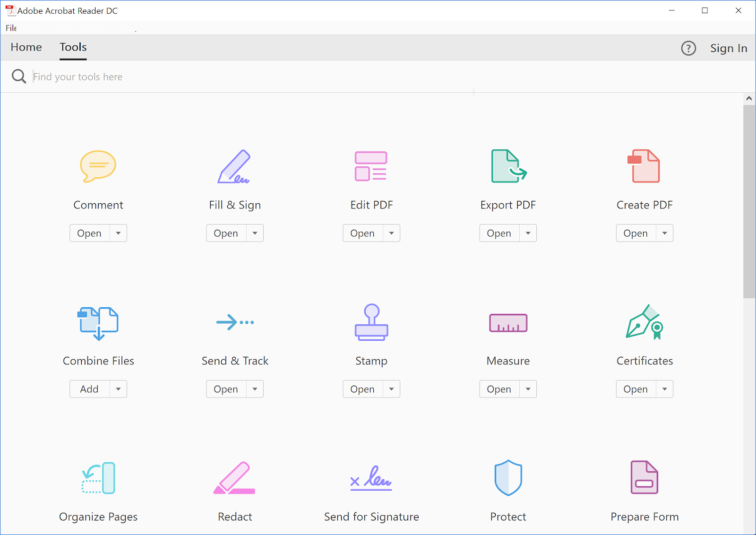Click the Send & Track arrow icon
The height and width of the screenshot is (535, 756).
[235, 322]
